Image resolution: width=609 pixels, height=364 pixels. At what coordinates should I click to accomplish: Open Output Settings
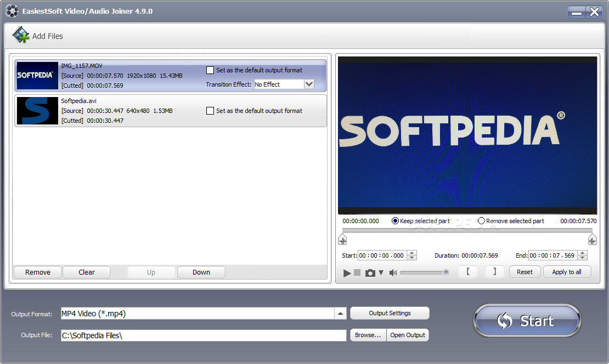pyautogui.click(x=390, y=313)
